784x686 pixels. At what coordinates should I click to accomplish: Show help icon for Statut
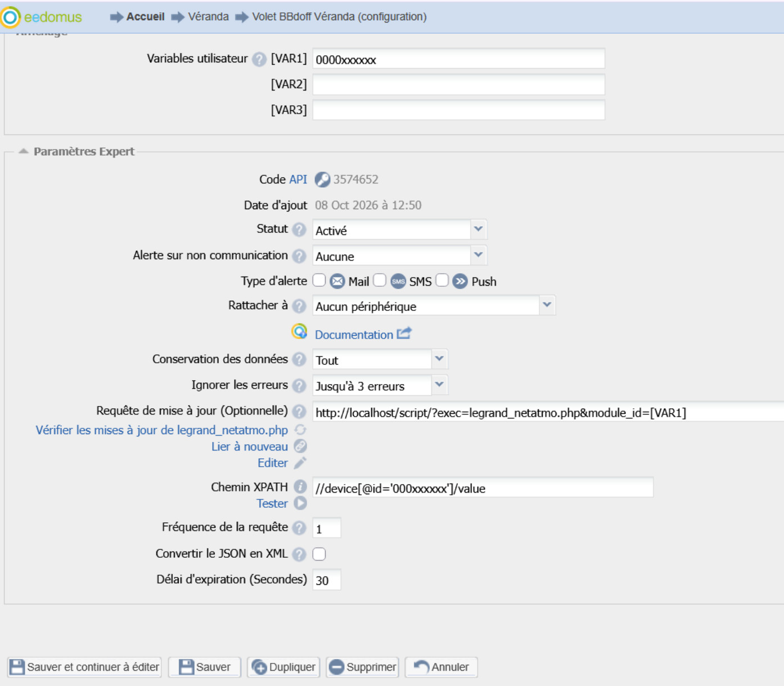[x=299, y=229]
